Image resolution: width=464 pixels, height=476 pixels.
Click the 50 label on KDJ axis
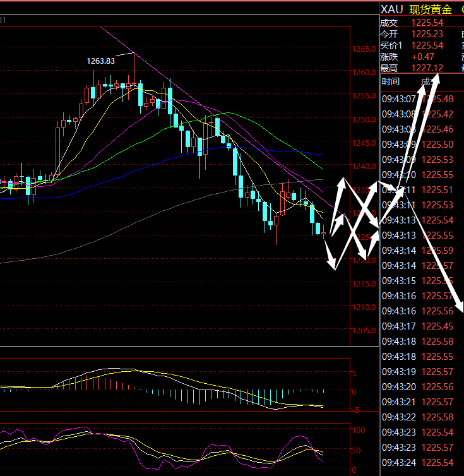(357, 451)
